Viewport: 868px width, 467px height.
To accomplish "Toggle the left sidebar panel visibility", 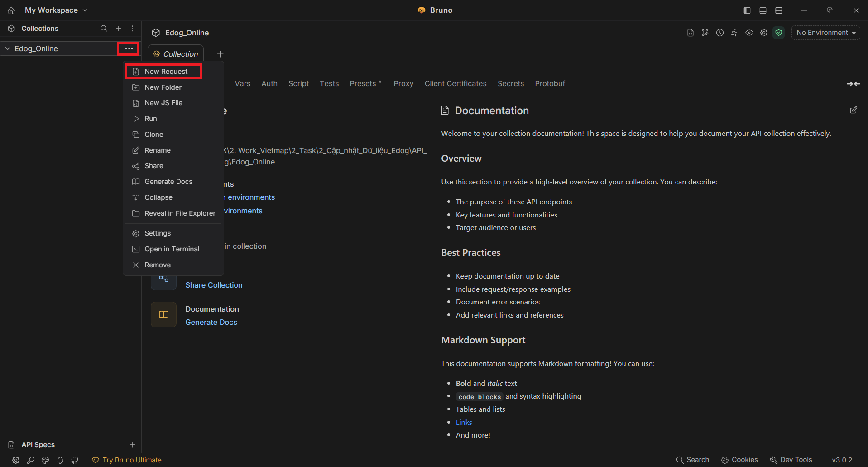I will pos(747,10).
